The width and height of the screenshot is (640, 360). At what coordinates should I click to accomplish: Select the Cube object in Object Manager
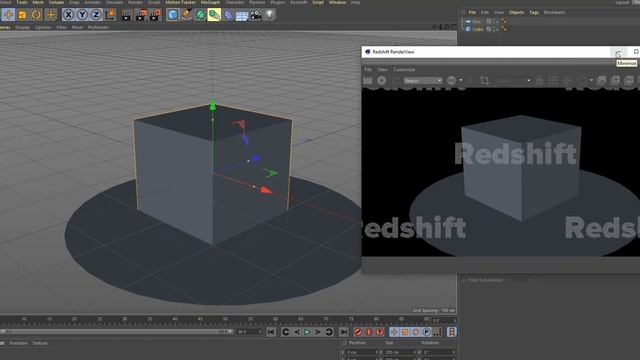478,29
